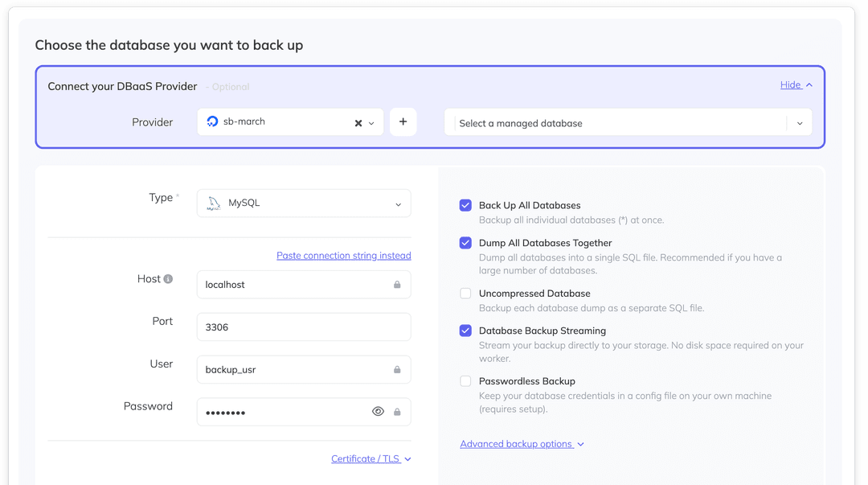This screenshot has width=868, height=485.
Task: Uncheck Database Backup Streaming
Action: 465,331
